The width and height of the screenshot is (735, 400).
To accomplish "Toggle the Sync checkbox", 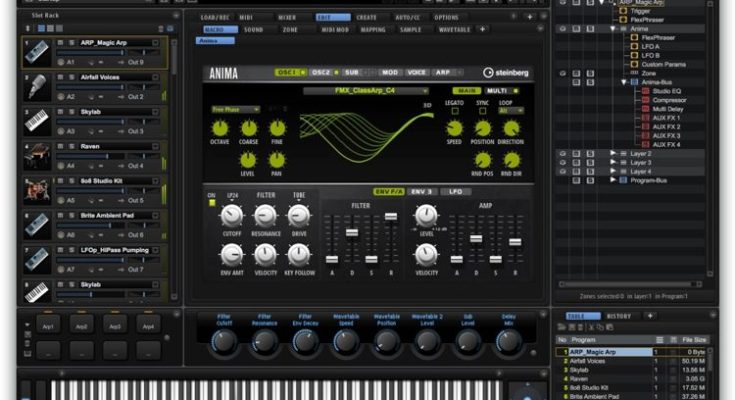I will pos(483,110).
